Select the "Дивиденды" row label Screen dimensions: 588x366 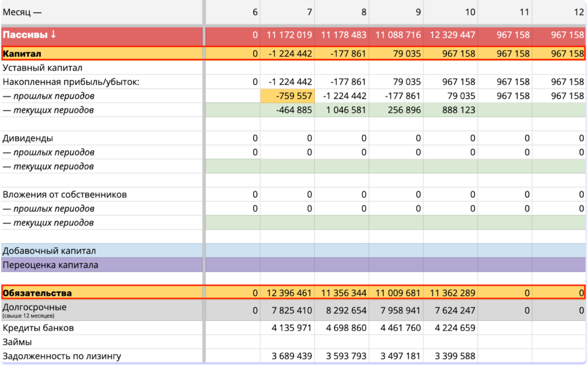(x=28, y=138)
